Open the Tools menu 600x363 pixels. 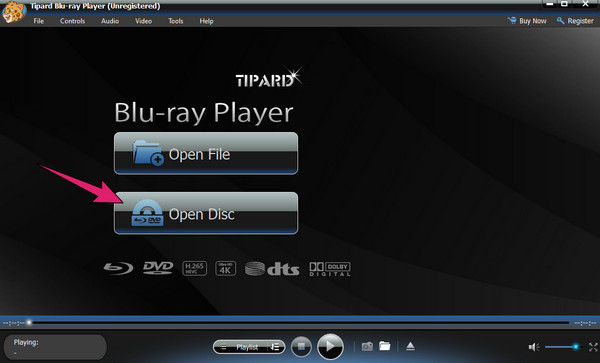click(176, 21)
